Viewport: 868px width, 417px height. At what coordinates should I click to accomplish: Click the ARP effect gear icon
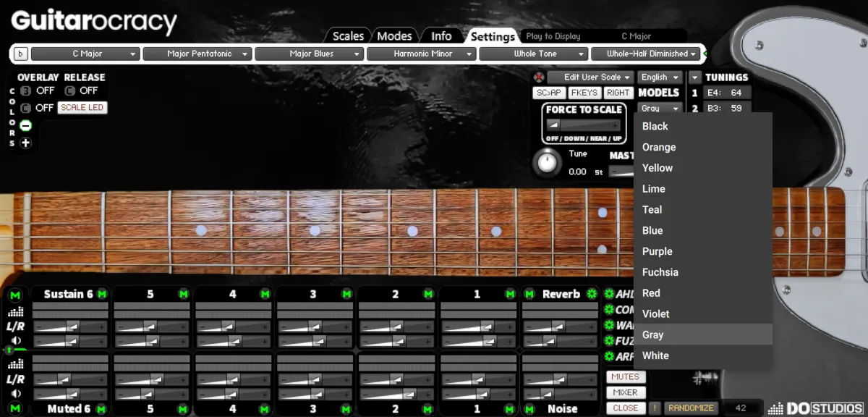point(608,357)
